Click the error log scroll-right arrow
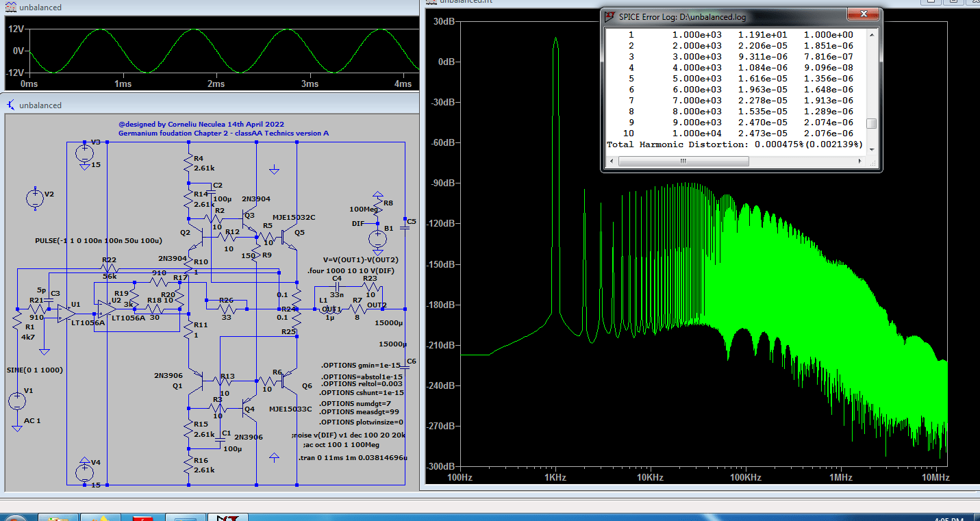Screen dimensions: 980x521 (x=860, y=162)
